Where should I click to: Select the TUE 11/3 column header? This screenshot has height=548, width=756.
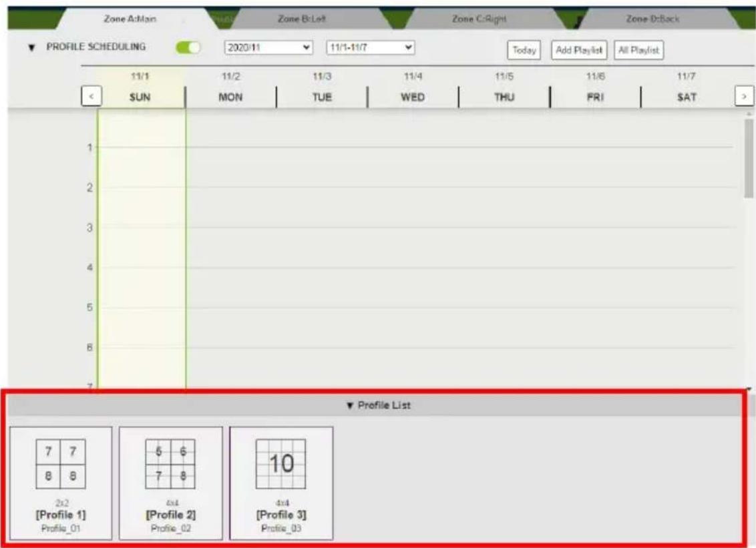pyautogui.click(x=322, y=87)
